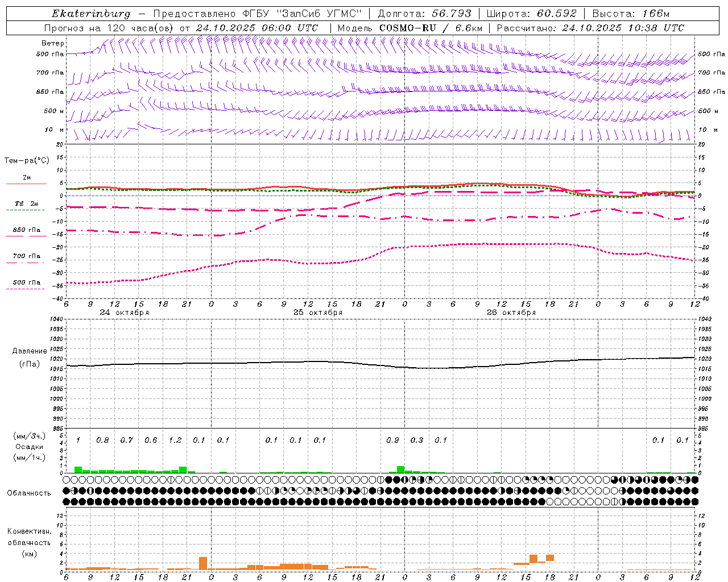Viewport: 728px width, 582px height.
Task: Click the Высота: 166м value
Action: 631,14
